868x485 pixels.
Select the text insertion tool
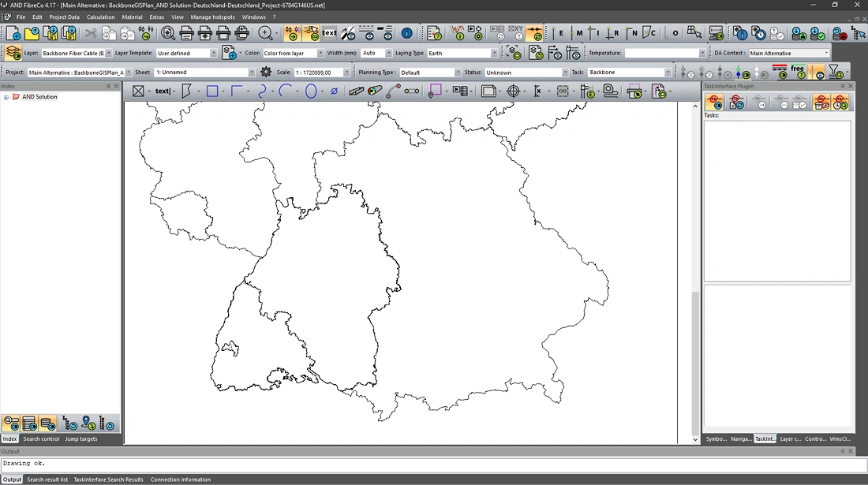coord(163,91)
